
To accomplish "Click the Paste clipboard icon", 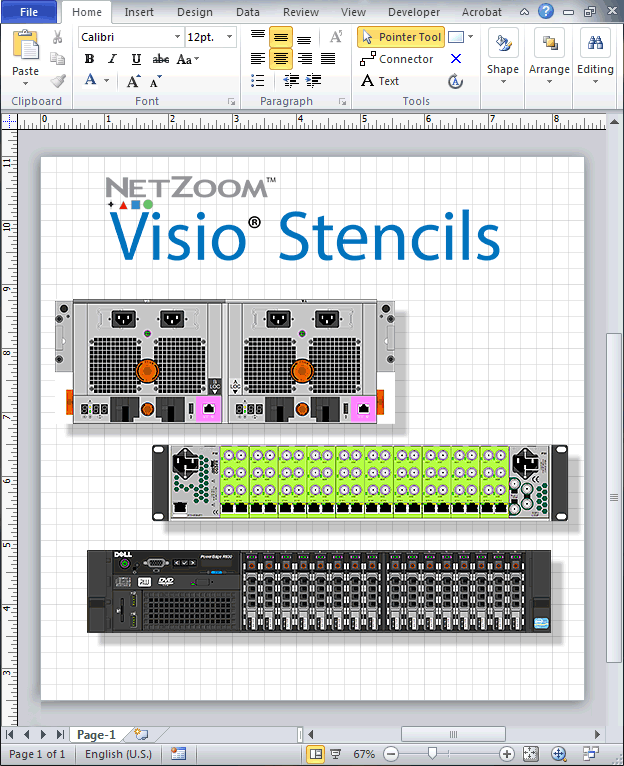I will point(25,45).
